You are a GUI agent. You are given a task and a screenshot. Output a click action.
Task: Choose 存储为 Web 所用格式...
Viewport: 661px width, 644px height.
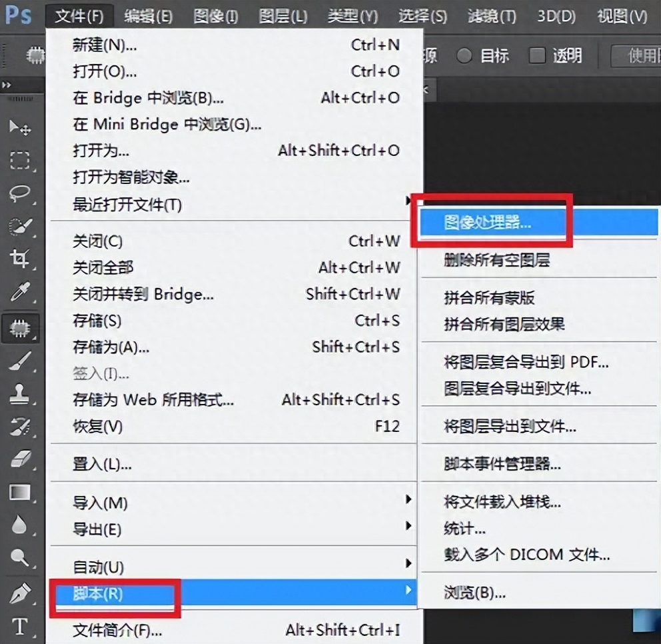point(234,399)
